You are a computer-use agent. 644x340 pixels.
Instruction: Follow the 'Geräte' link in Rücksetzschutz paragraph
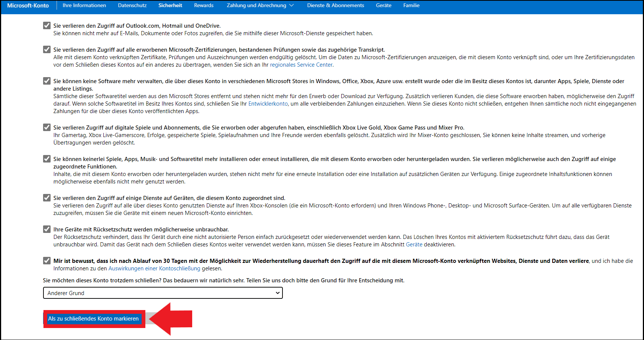click(414, 245)
